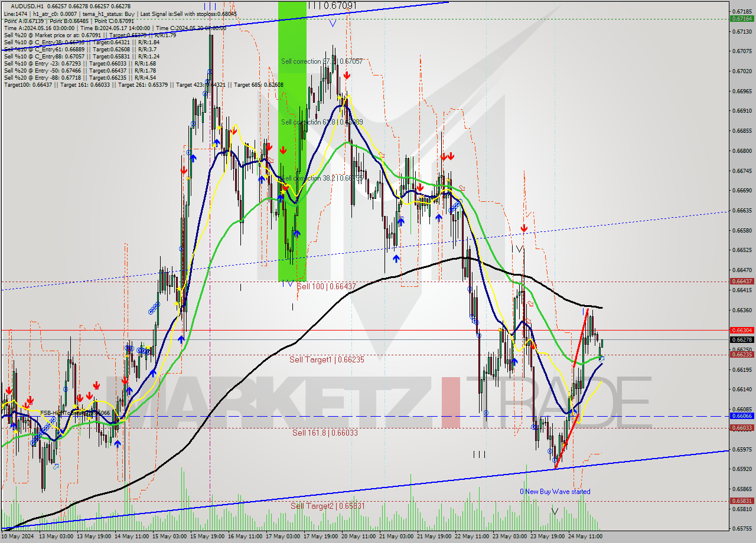Click the '0 New Buy Wave started' label
The height and width of the screenshot is (543, 756).
click(555, 492)
